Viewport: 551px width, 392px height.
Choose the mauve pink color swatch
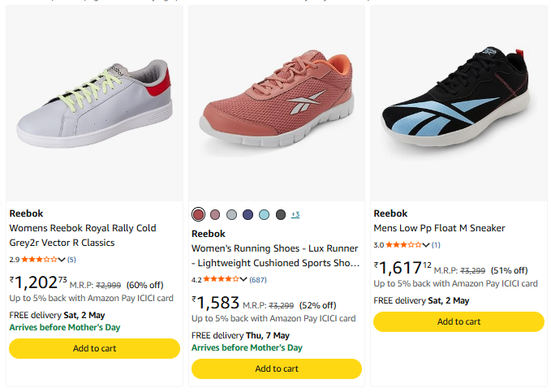click(215, 214)
